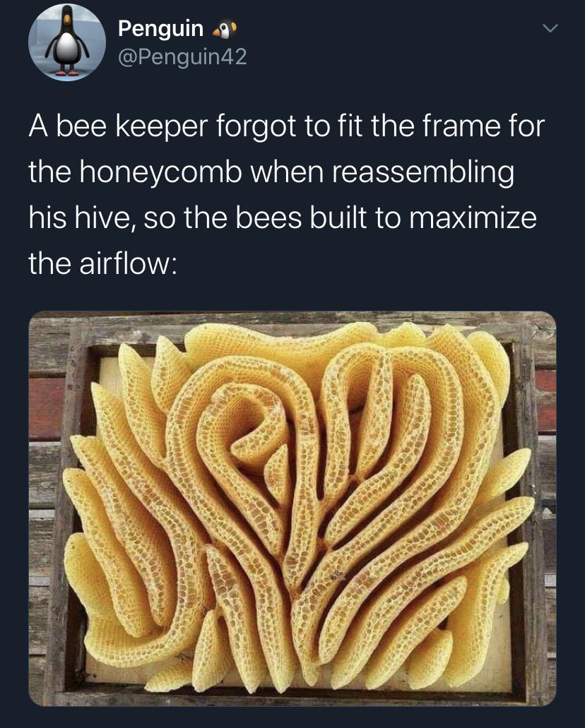Click the penguin's orange feet in the avatar
This screenshot has width=585, height=728.
68,71
